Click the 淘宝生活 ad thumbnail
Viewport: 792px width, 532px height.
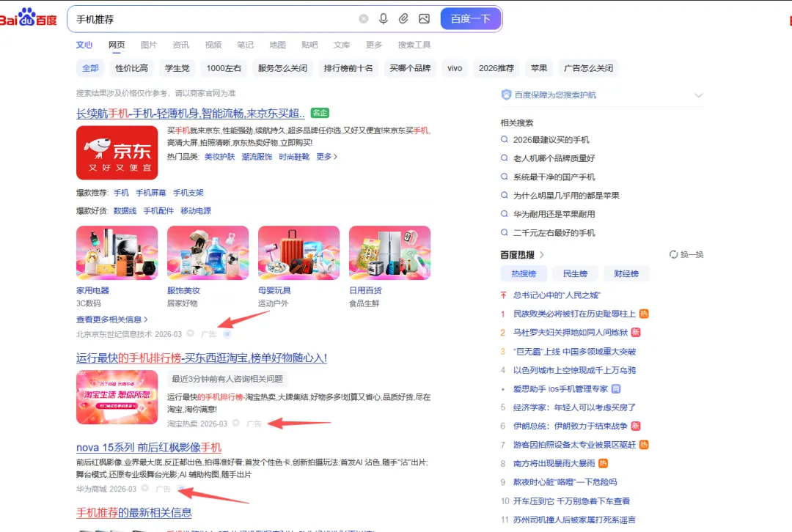tap(117, 397)
